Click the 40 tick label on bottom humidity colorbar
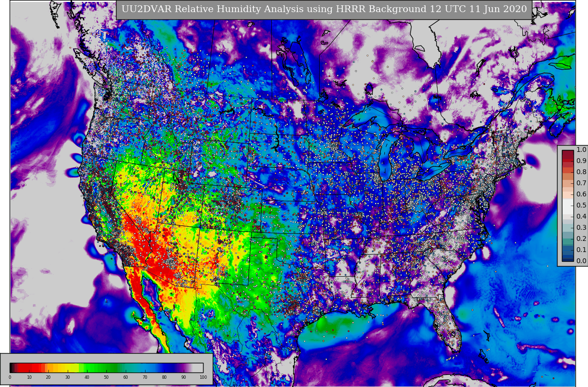The height and width of the screenshot is (387, 588). pyautogui.click(x=87, y=377)
